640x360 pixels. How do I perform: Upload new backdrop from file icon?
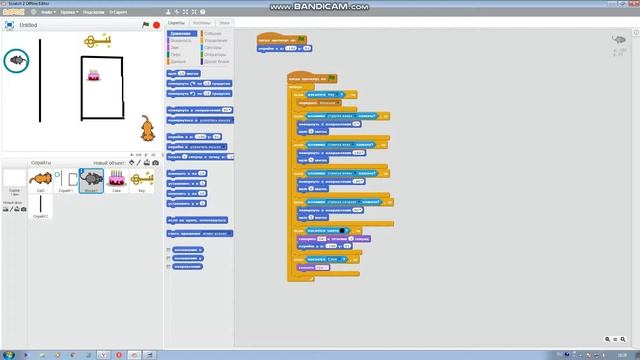click(x=17, y=209)
